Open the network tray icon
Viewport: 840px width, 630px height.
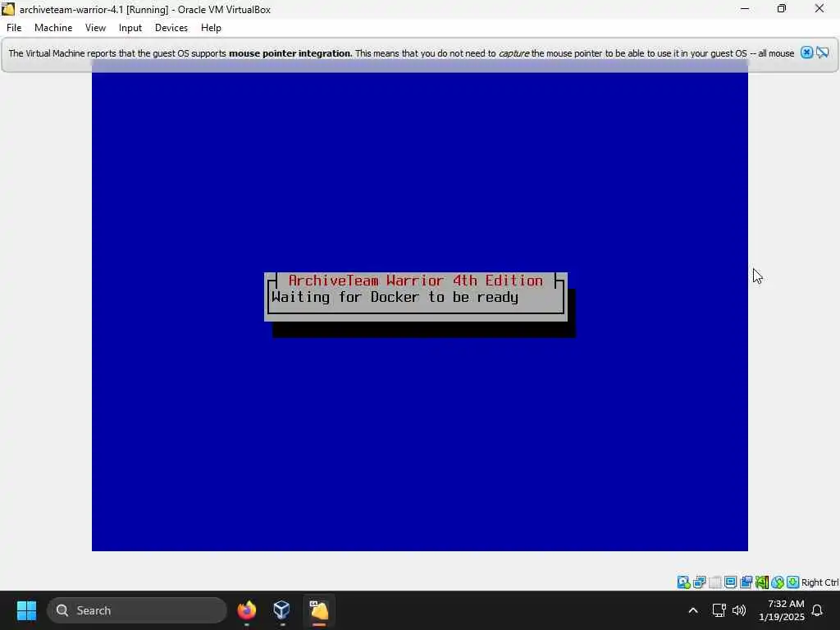[719, 610]
